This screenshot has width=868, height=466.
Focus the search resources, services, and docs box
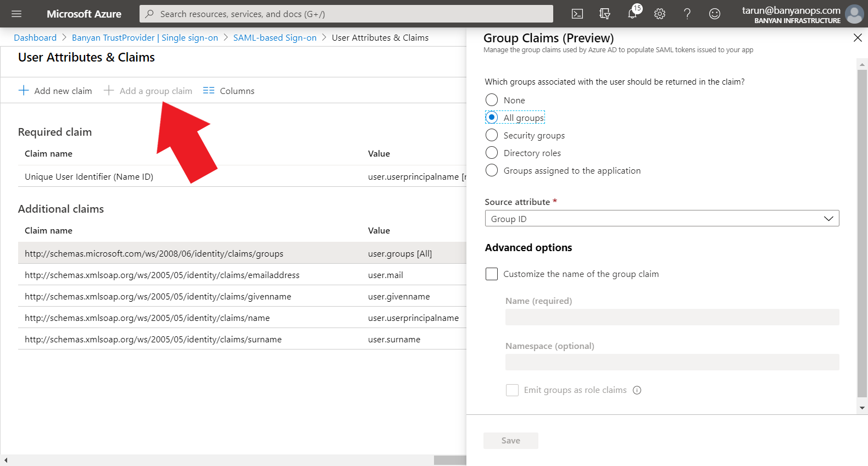(x=346, y=14)
